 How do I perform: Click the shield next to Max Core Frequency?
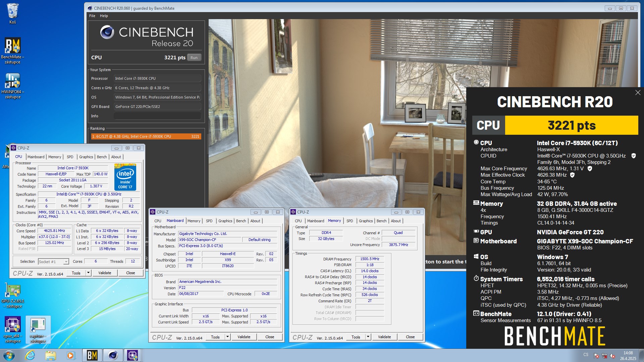point(590,169)
